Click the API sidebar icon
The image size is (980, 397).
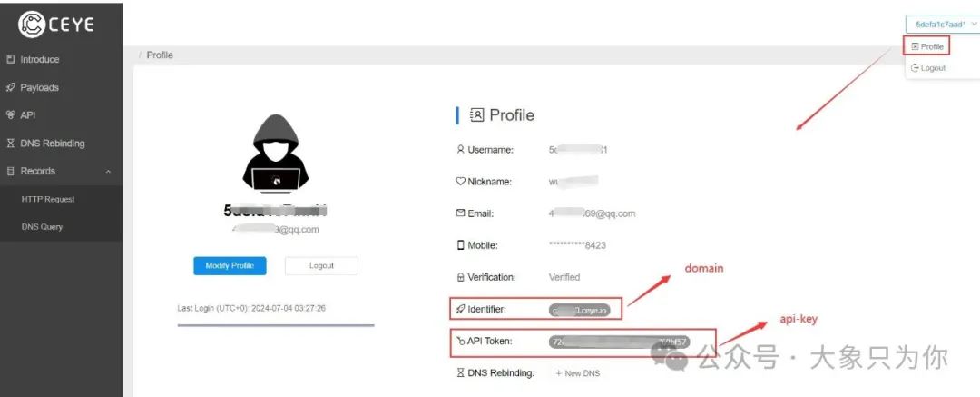coord(10,115)
